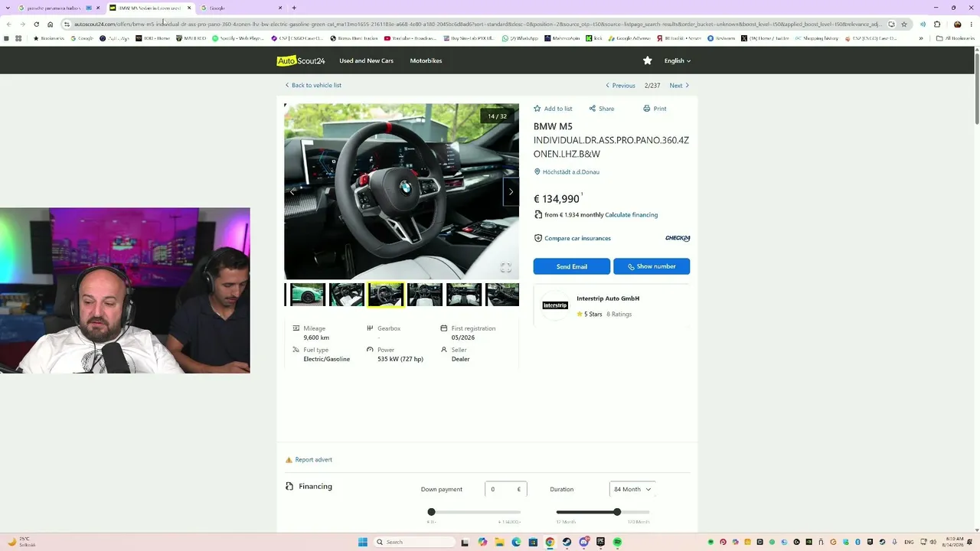Click the Interstrip dealer logo
980x551 pixels.
(x=555, y=305)
